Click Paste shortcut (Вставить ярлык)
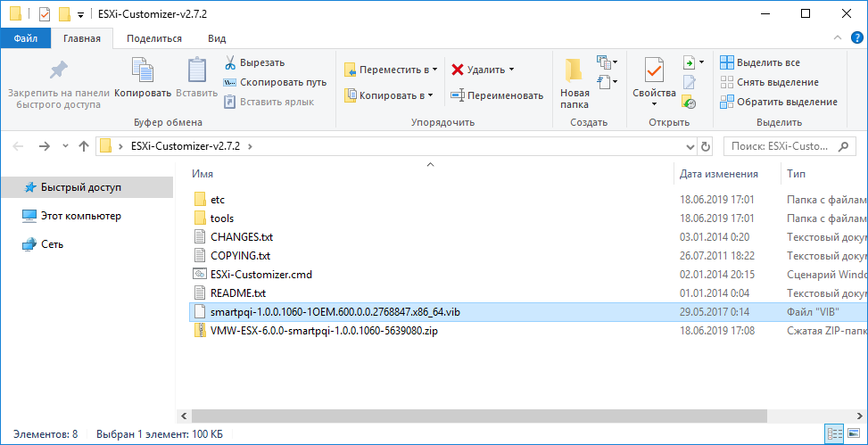The image size is (868, 445). (269, 102)
